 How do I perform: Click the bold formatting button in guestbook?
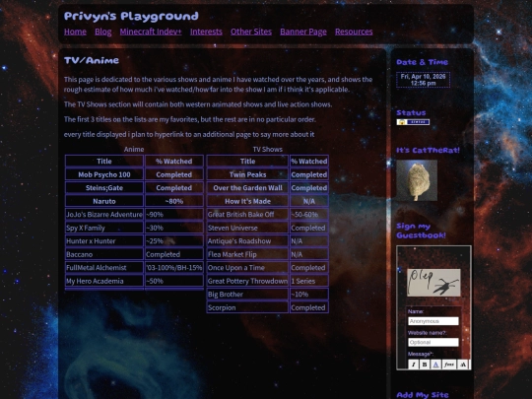tap(425, 365)
